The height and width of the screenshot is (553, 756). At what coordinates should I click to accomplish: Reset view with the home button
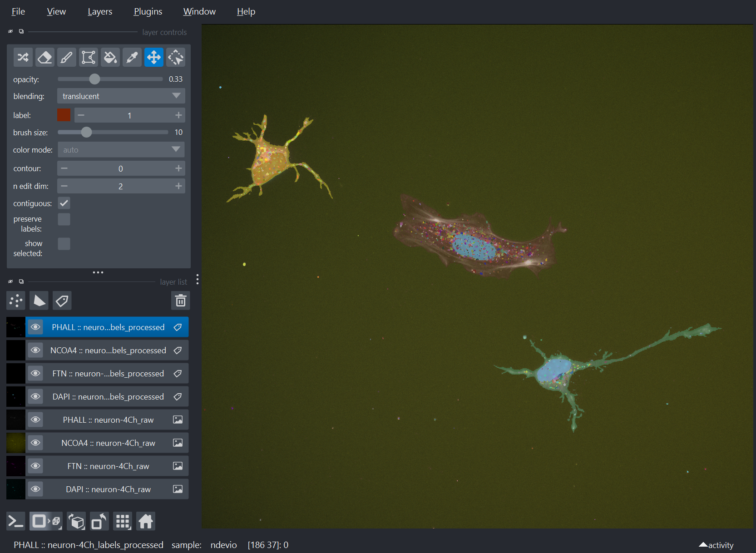click(145, 521)
